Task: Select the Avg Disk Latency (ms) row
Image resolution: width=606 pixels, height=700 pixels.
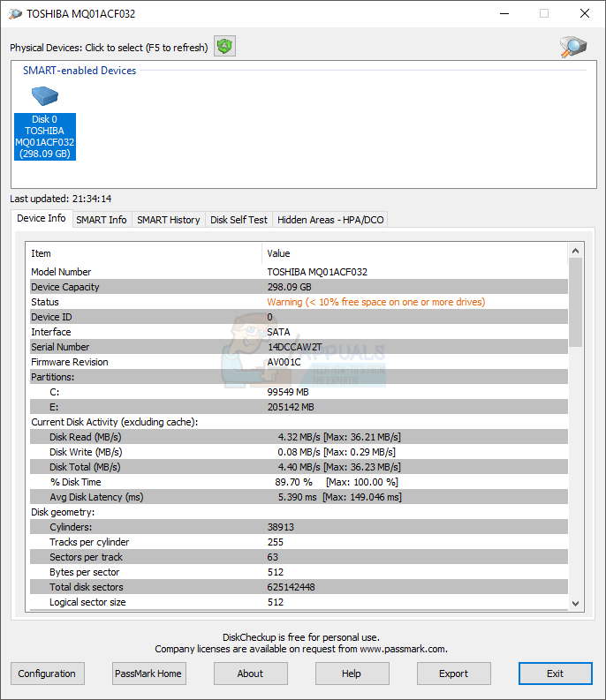Action: pyautogui.click(x=299, y=497)
